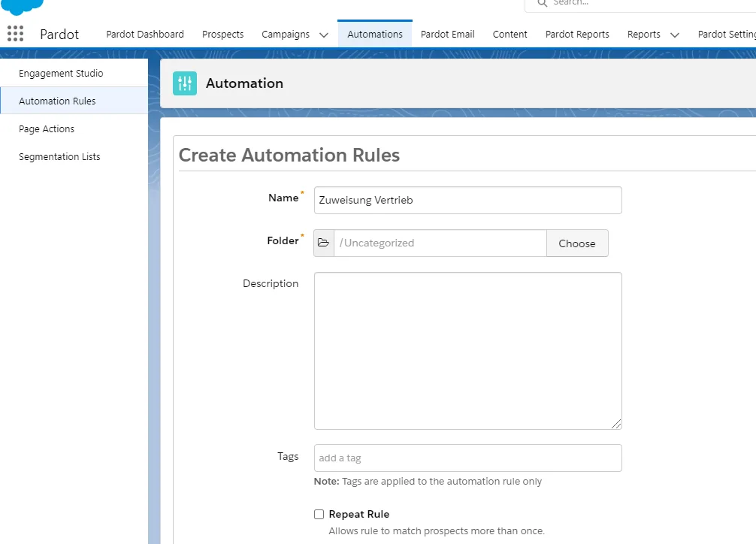Select Page Actions in the sidebar
Image resolution: width=756 pixels, height=544 pixels.
[46, 128]
